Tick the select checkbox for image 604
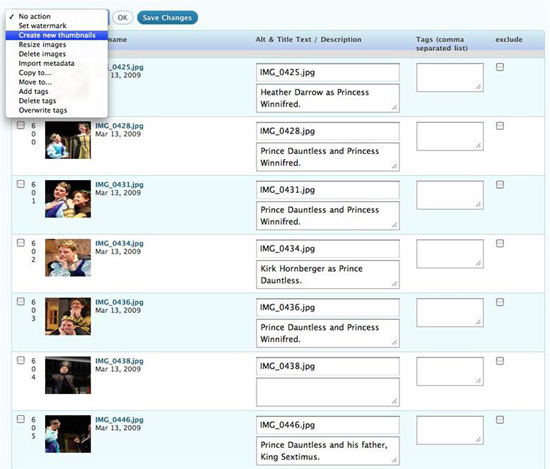The image size is (550, 469). point(21,360)
